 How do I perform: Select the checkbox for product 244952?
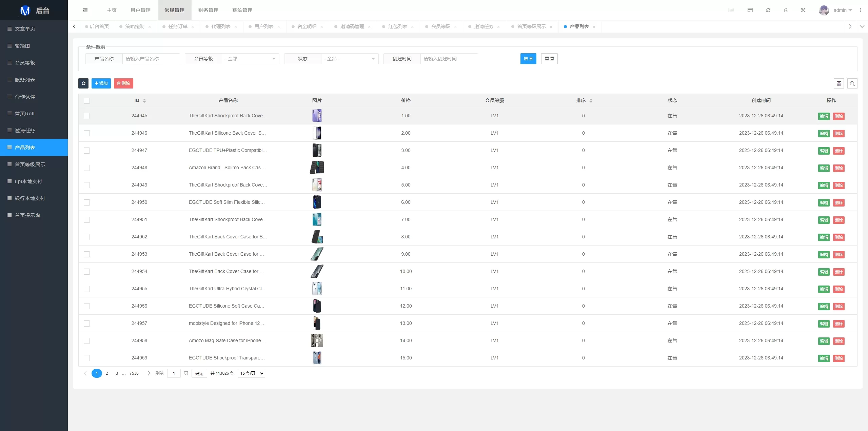(87, 237)
